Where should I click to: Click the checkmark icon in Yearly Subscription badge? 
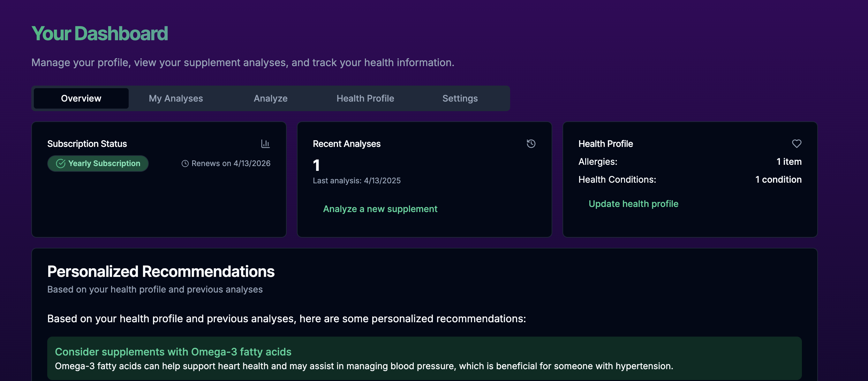pos(61,164)
